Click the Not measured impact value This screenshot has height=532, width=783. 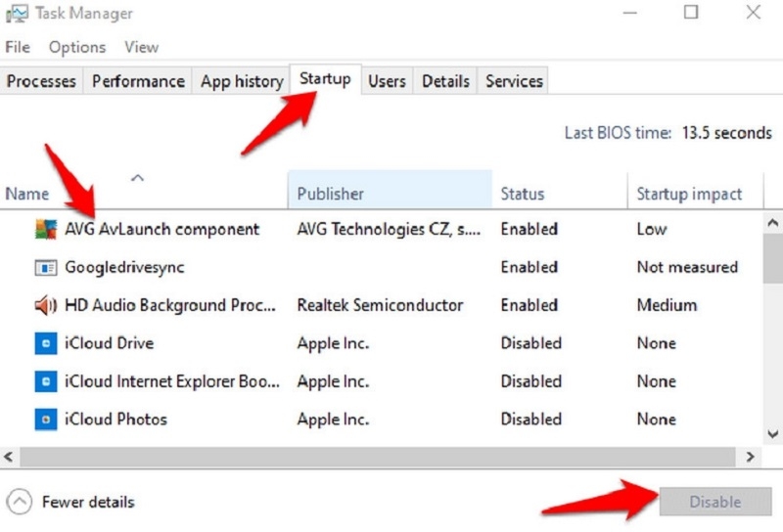[x=687, y=268]
